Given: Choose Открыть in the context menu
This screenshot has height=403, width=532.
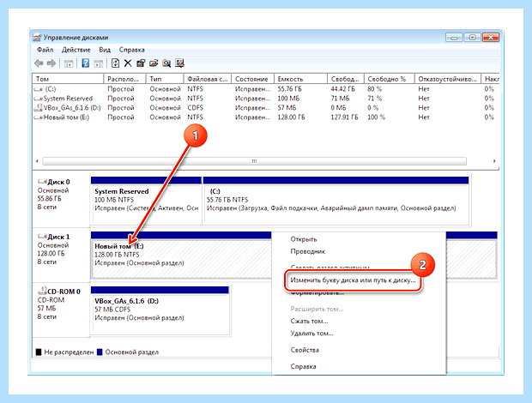Looking at the screenshot, I should 304,239.
